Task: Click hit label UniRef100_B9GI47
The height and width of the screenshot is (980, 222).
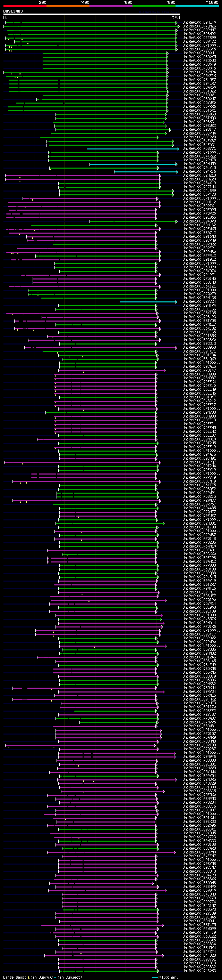Action: [x=199, y=129]
